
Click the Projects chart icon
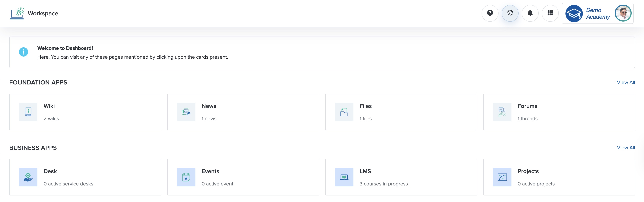(x=502, y=177)
